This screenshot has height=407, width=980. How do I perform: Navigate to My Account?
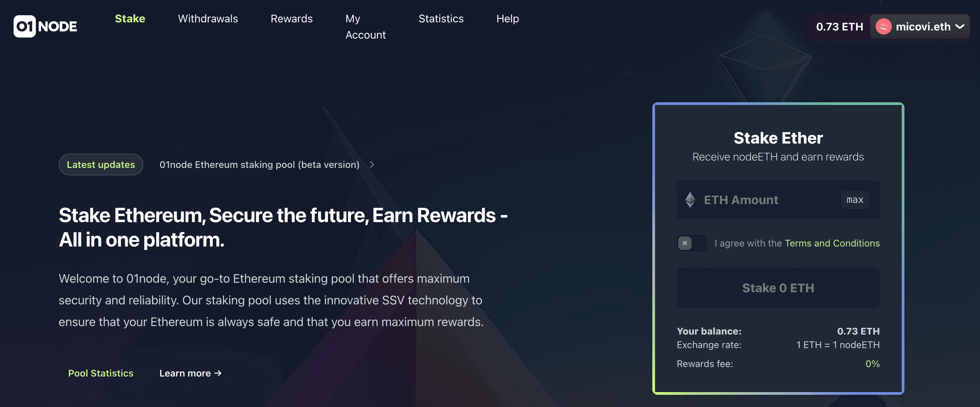coord(365,27)
